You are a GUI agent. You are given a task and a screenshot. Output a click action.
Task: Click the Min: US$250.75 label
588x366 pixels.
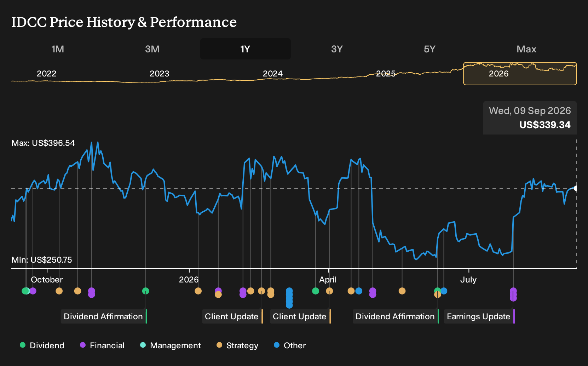(x=42, y=260)
